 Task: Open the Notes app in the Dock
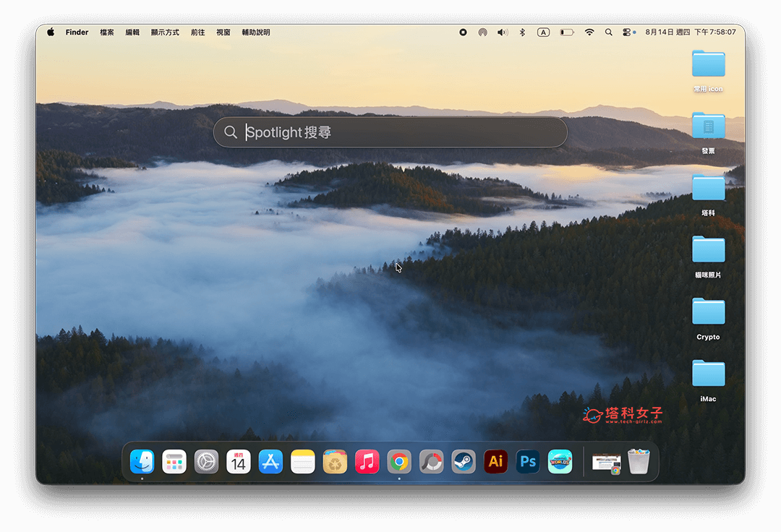[x=302, y=461]
